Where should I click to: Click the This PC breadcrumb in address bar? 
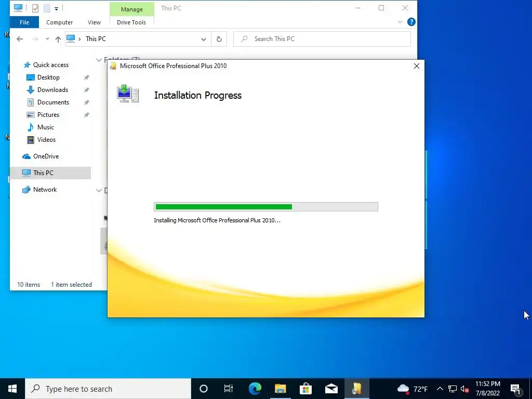coord(96,39)
